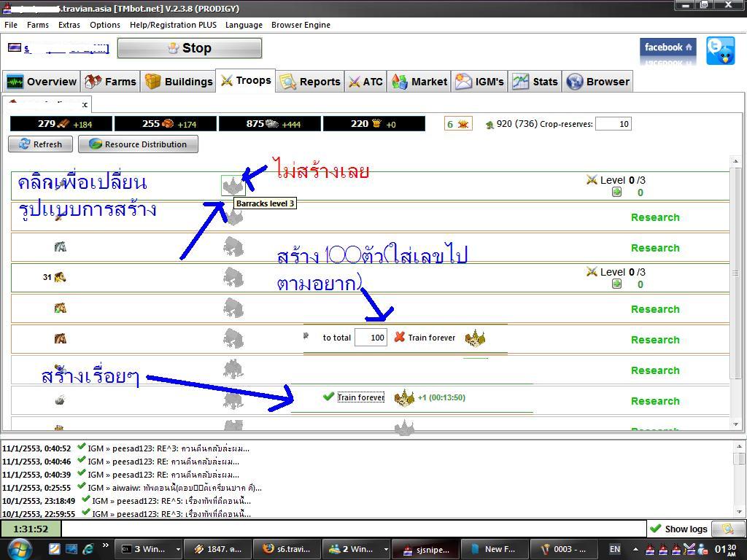Click the green plus in the 31-unit row

616,284
